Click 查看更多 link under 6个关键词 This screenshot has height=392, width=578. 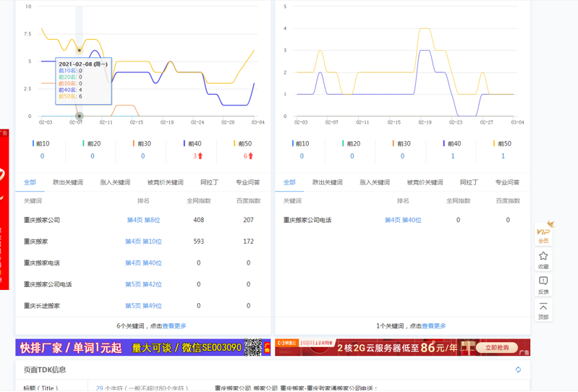pos(174,326)
